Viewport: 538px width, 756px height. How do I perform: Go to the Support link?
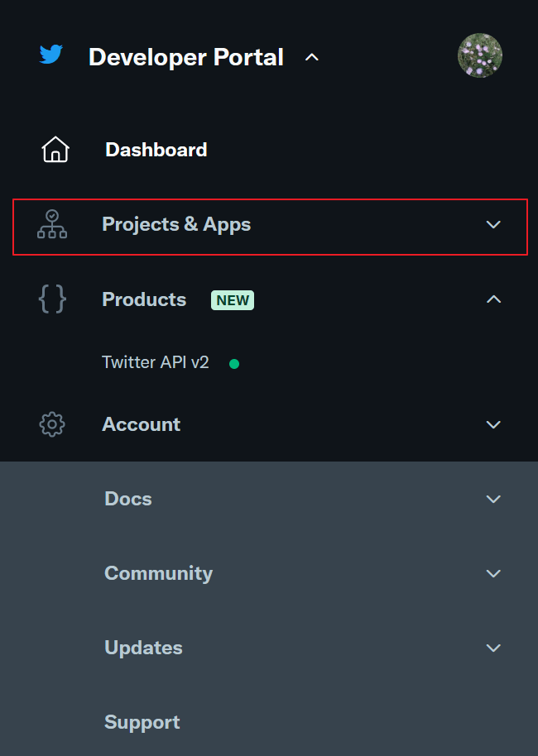142,722
